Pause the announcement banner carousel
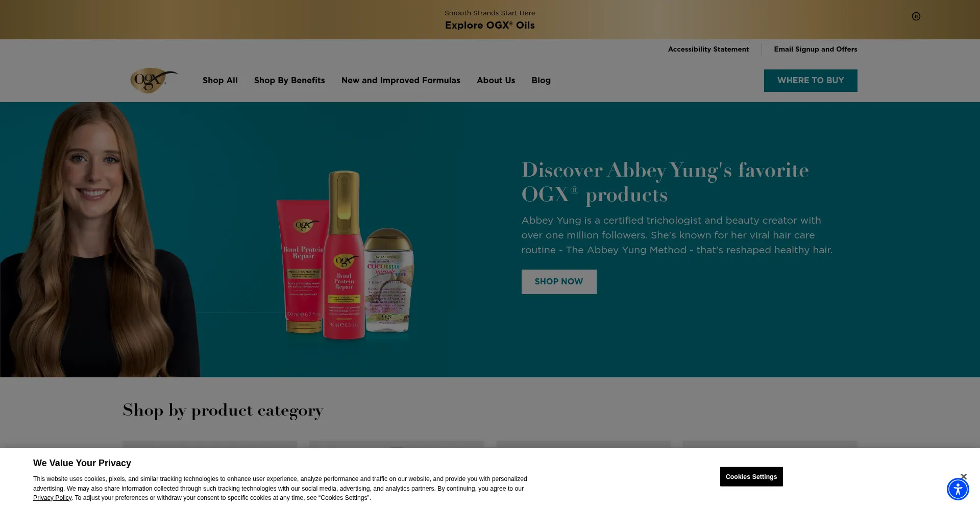The height and width of the screenshot is (507, 980). pos(916,16)
